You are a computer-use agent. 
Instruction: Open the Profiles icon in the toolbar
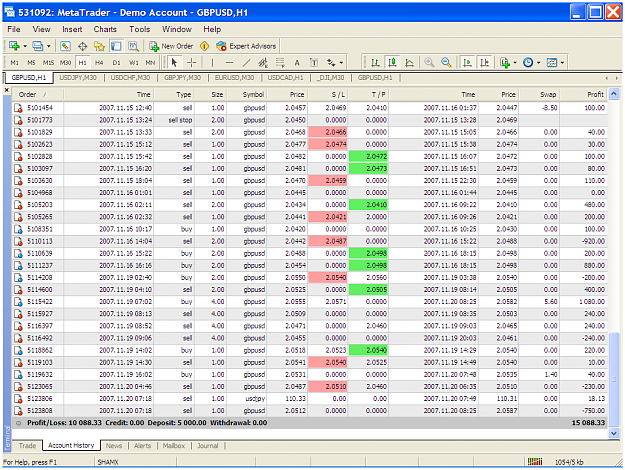[x=37, y=46]
